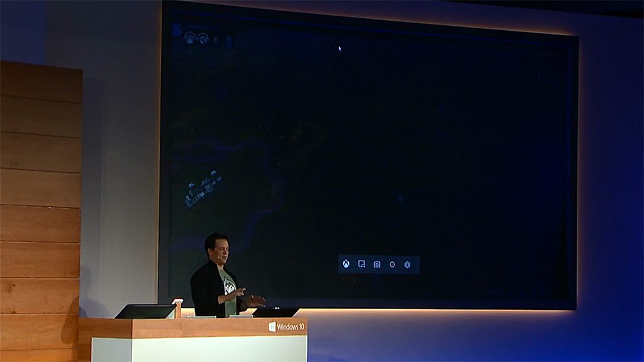Click the minimap outline in top-right corner
644x362 pixels.
[x=548, y=68]
